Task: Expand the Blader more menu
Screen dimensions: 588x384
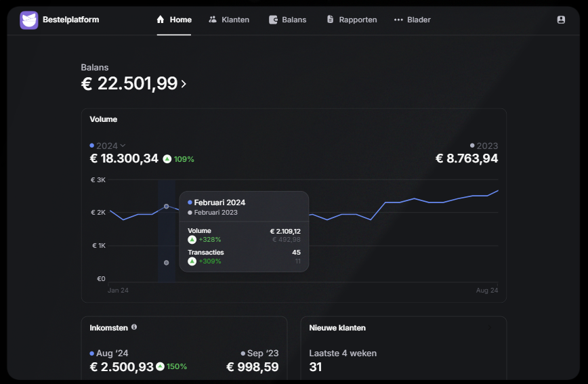Action: point(413,20)
